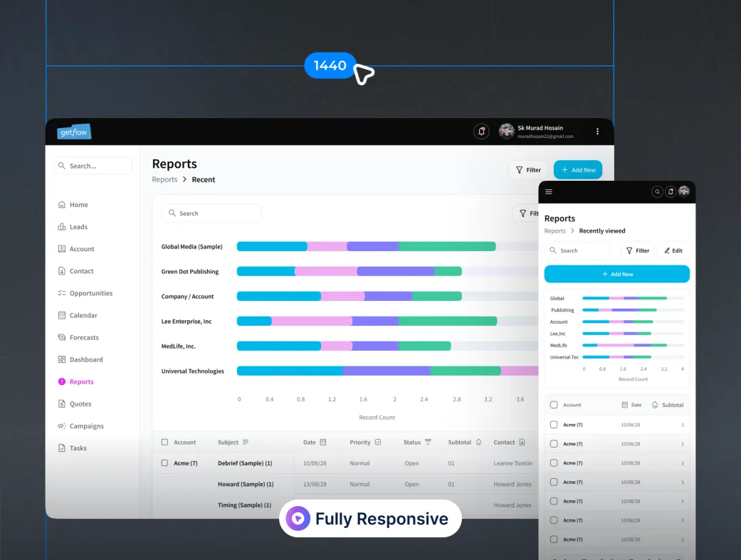Image resolution: width=741 pixels, height=560 pixels.
Task: Click the Date column calendar icon
Action: pos(323,443)
